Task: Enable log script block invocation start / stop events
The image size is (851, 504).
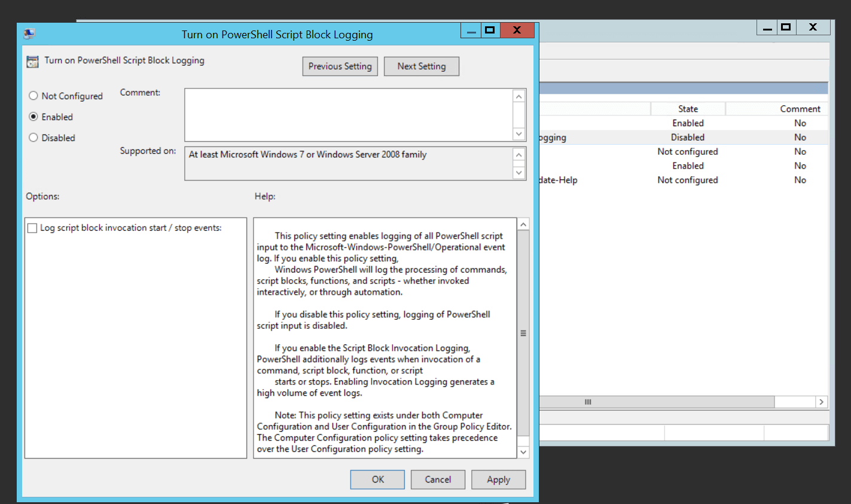Action: 32,227
